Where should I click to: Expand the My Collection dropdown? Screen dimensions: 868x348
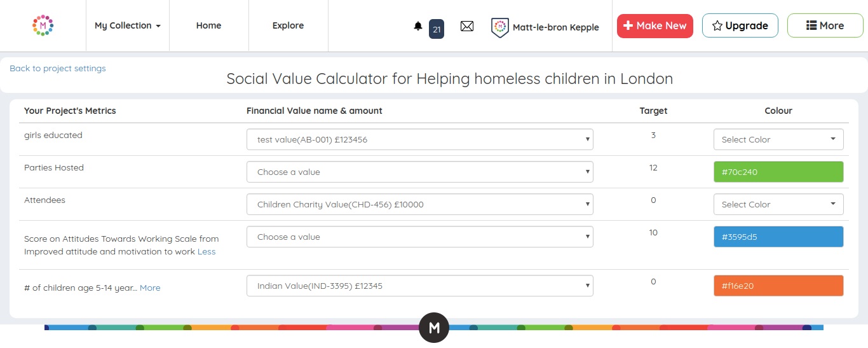pyautogui.click(x=128, y=25)
